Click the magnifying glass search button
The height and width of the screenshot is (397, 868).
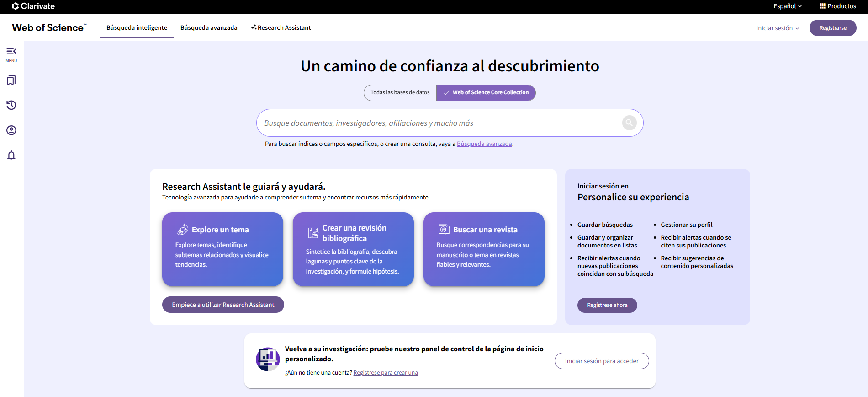pos(629,123)
